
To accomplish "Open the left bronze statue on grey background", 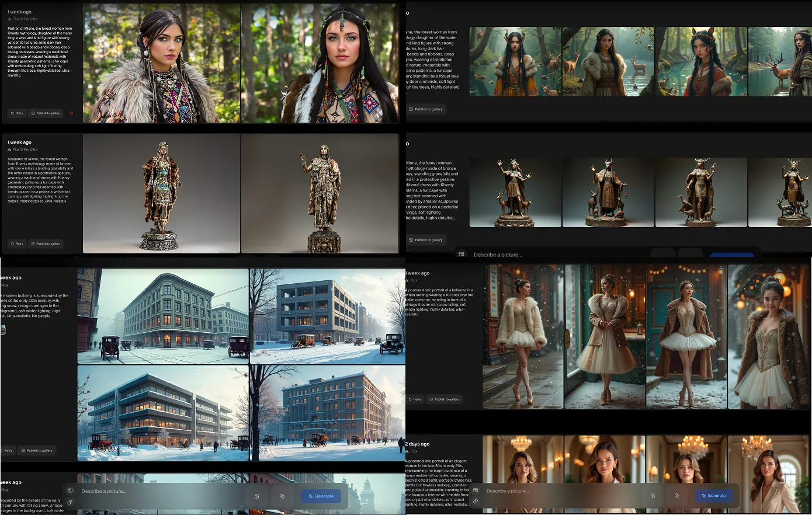I will coord(161,194).
